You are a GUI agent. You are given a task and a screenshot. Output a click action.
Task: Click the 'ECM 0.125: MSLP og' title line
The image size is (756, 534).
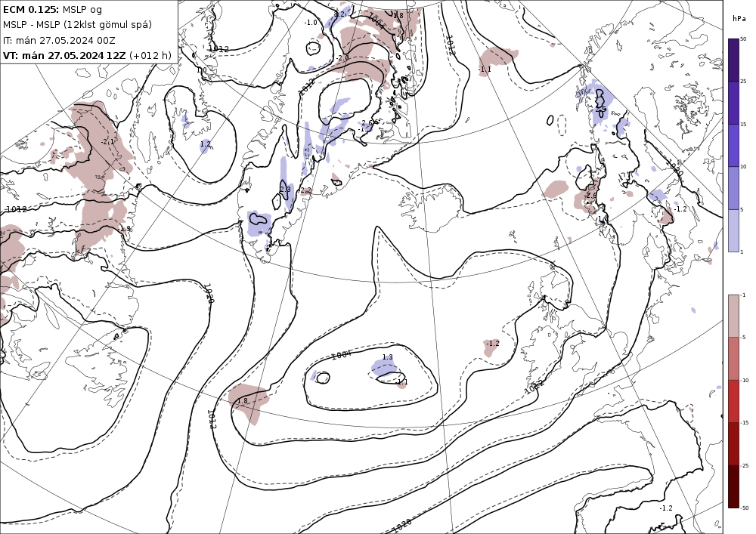pyautogui.click(x=53, y=9)
